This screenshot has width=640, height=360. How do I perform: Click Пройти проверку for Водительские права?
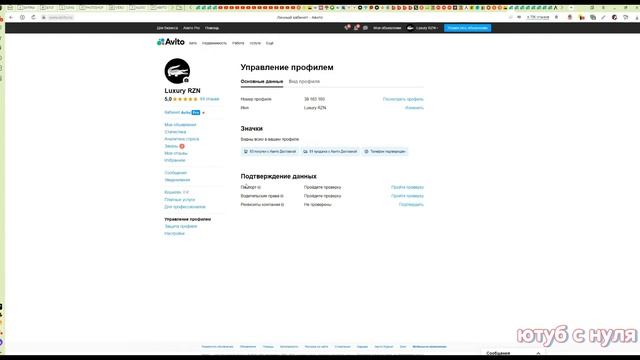pyautogui.click(x=407, y=196)
